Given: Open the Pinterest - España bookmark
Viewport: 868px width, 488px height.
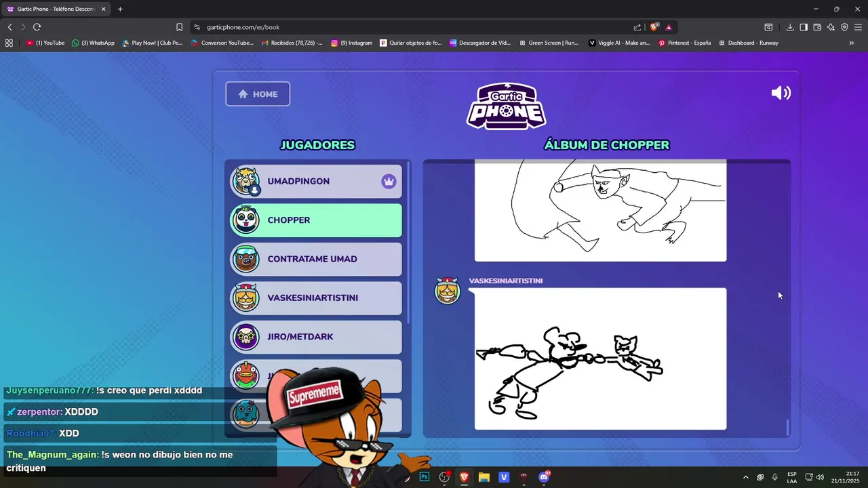Looking at the screenshot, I should 685,43.
